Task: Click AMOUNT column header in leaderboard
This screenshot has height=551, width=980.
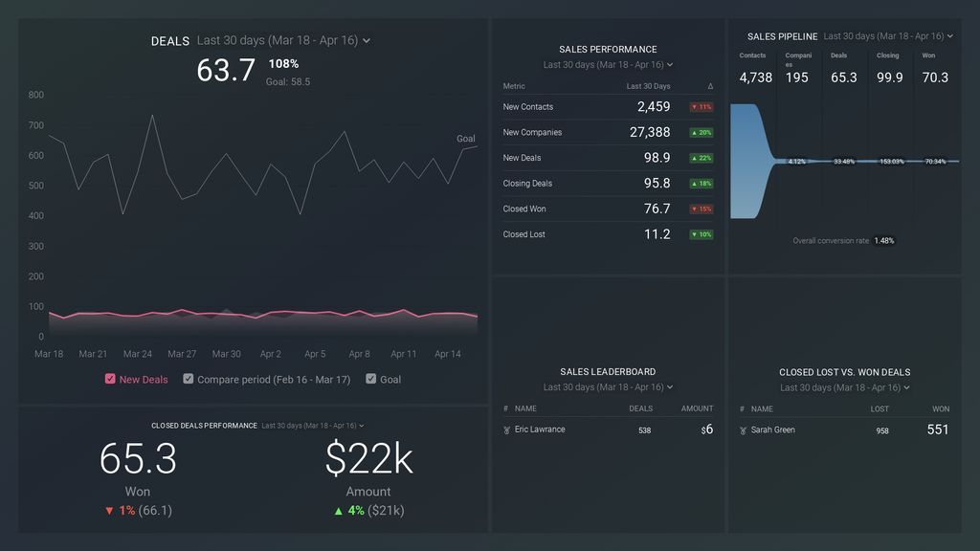Action: pyautogui.click(x=697, y=408)
